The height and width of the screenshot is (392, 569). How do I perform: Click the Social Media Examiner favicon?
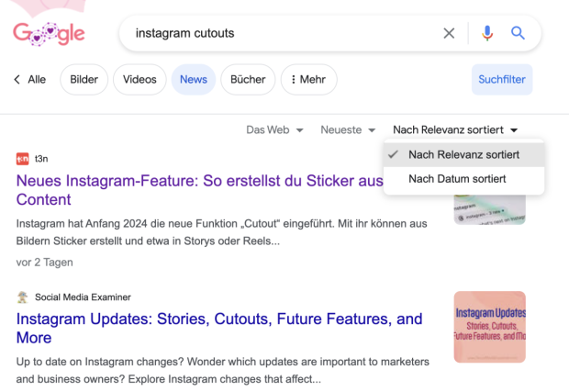[x=23, y=297]
